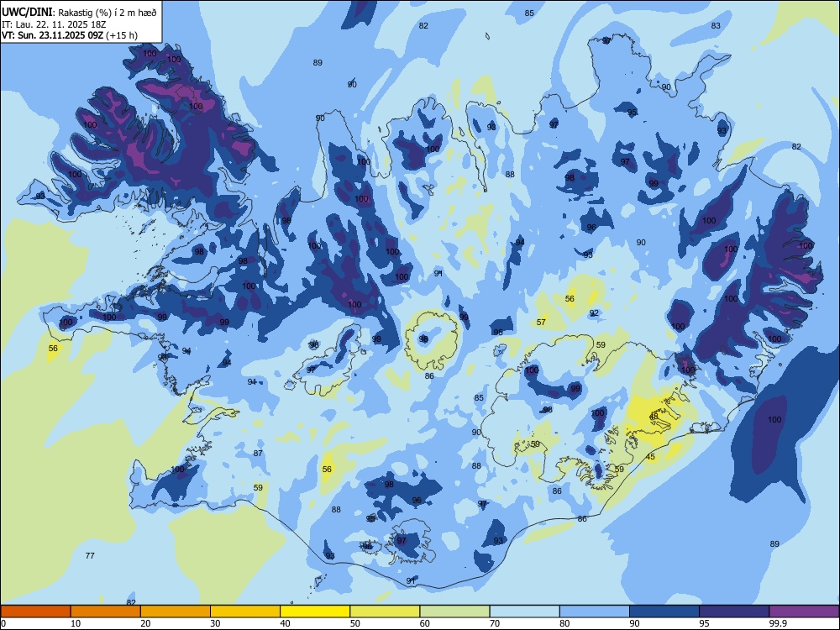Click the '30' legend tick label
840x630 pixels.
[x=215, y=623]
